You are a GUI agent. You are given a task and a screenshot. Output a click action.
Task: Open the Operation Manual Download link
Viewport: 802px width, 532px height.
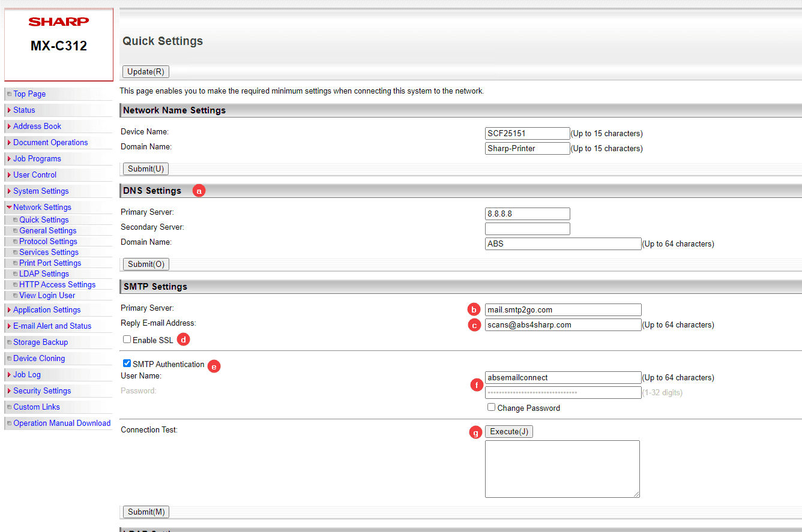tap(62, 423)
